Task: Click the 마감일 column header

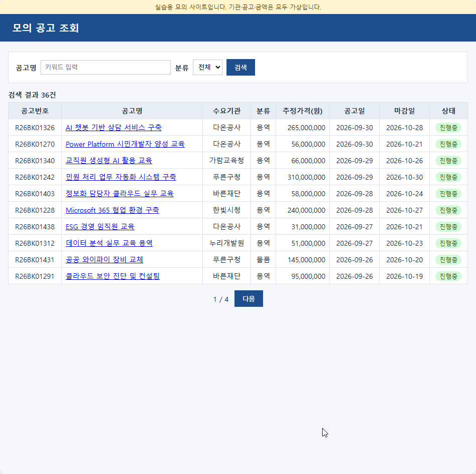Action: 405,111
